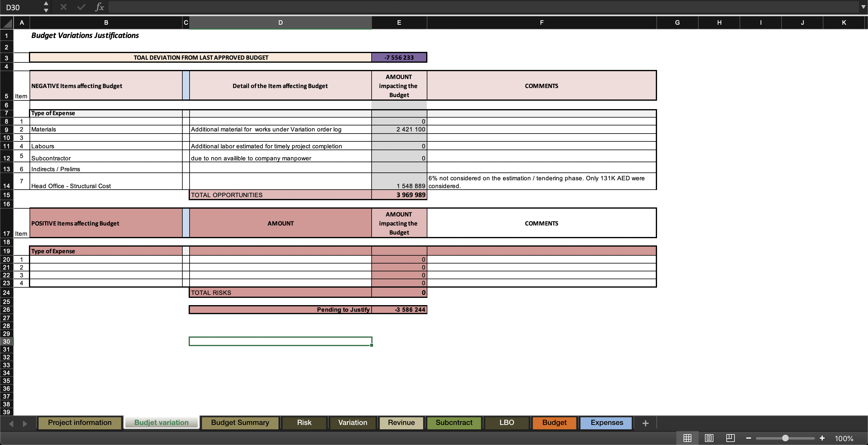
Task: Open the insert function fx icon
Action: (x=99, y=7)
